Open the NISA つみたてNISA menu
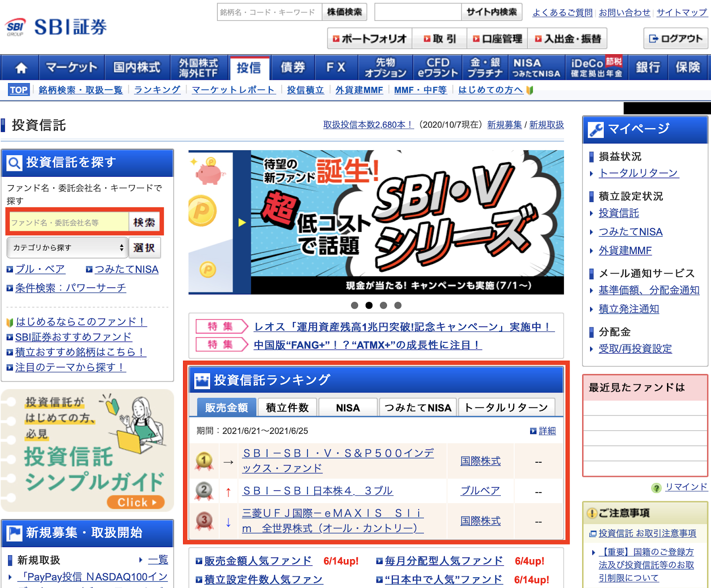 point(536,68)
